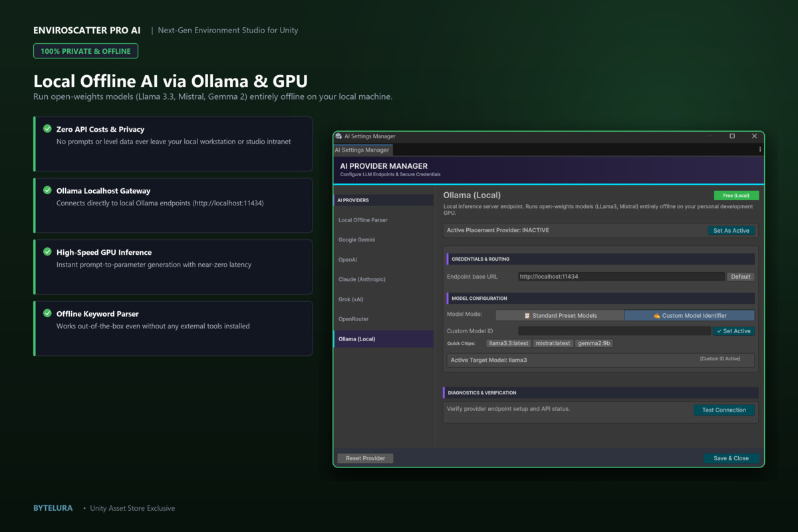Click the ENVIROSCATTER PRO AI title
Viewport: 798px width, 532px height.
pos(87,31)
